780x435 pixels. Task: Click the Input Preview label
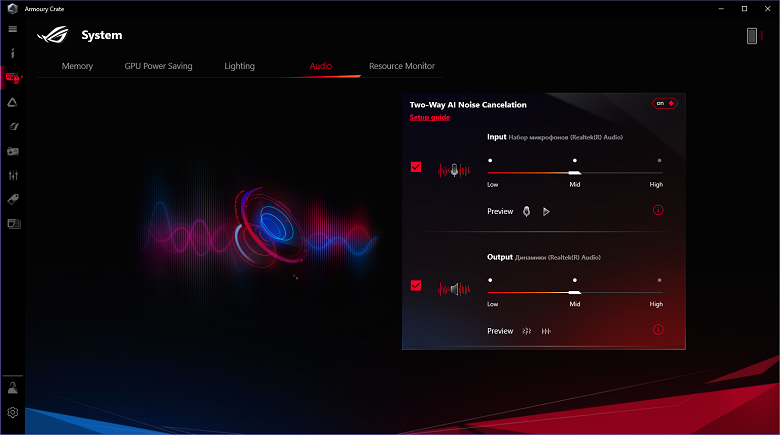pos(500,212)
